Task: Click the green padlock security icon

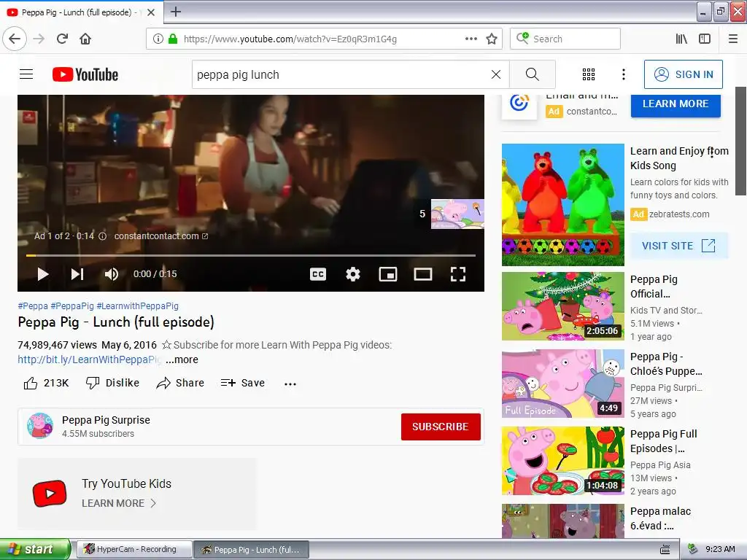Action: click(x=173, y=39)
